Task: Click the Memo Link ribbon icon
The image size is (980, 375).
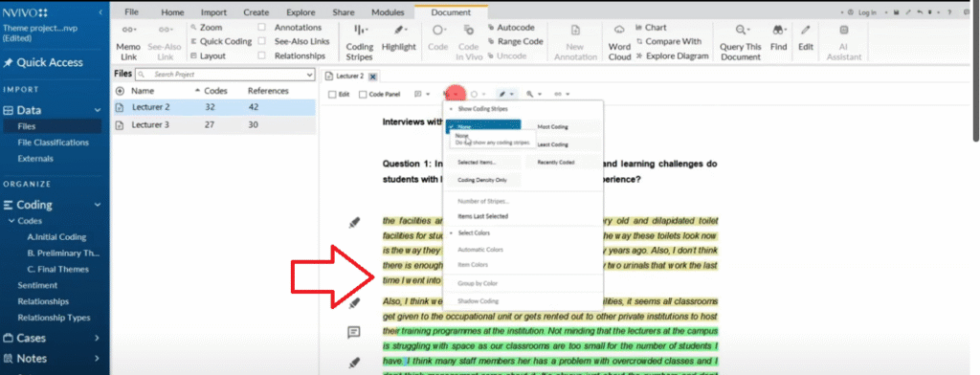Action: pyautogui.click(x=129, y=30)
